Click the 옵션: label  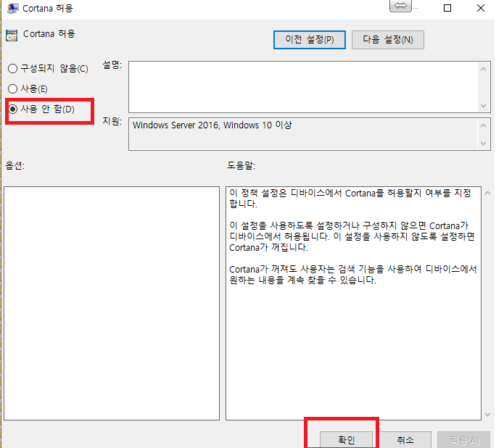pyautogui.click(x=15, y=165)
